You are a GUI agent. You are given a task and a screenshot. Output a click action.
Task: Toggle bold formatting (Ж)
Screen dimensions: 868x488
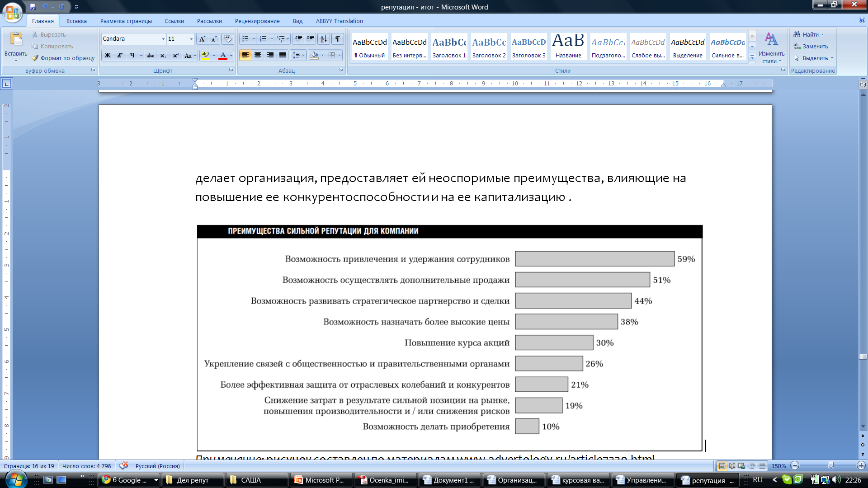[108, 56]
